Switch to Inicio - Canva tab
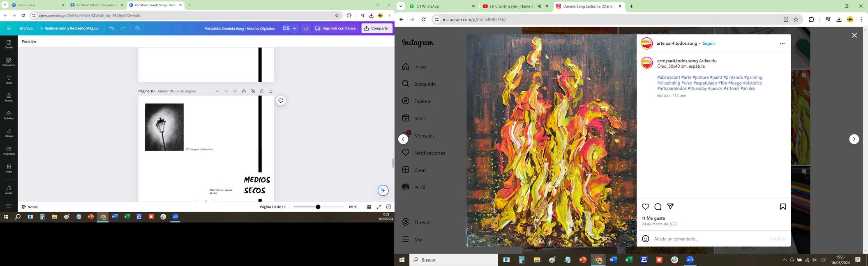 (37, 5)
